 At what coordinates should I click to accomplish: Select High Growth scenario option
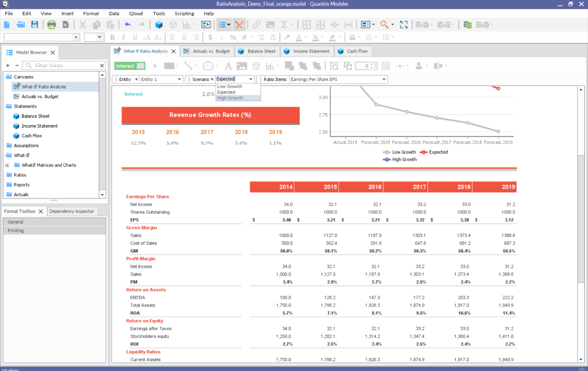(x=230, y=98)
